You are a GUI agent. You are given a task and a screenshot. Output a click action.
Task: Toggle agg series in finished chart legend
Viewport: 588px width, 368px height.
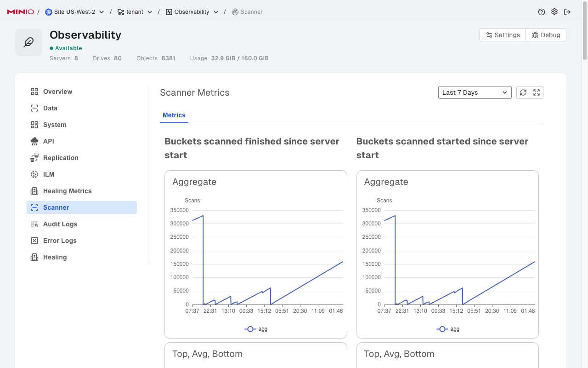pyautogui.click(x=256, y=329)
